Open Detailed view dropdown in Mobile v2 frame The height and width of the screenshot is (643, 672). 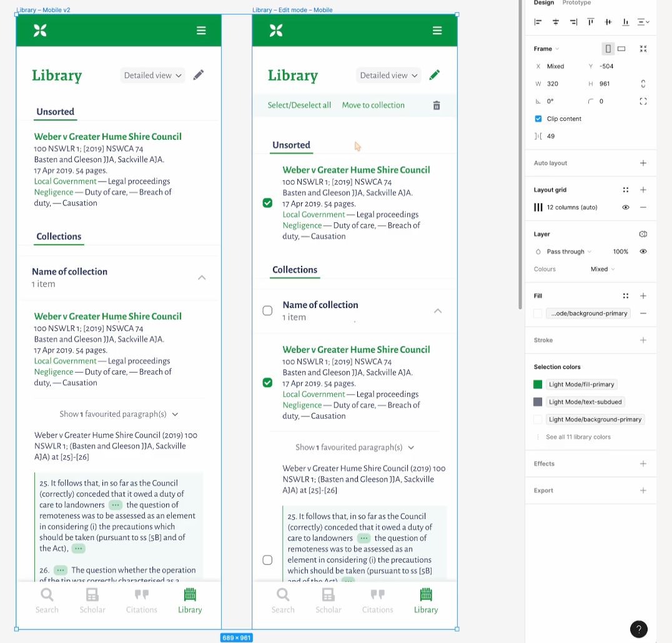pyautogui.click(x=152, y=76)
